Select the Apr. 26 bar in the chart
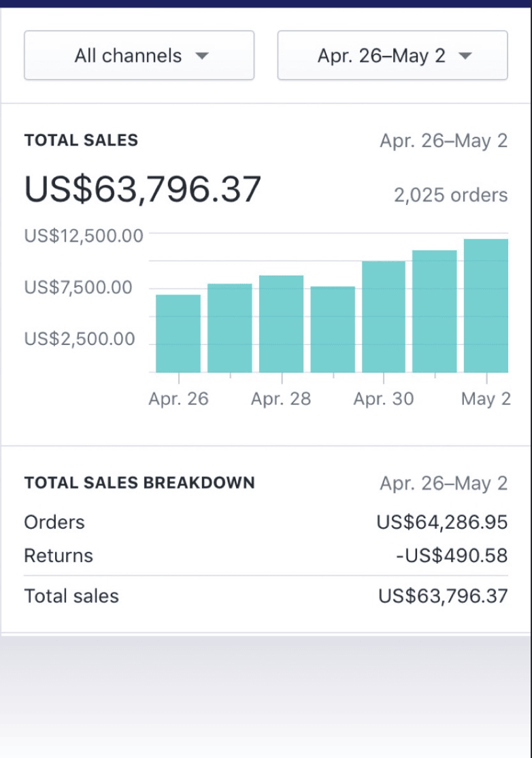Image resolution: width=532 pixels, height=758 pixels. [178, 333]
